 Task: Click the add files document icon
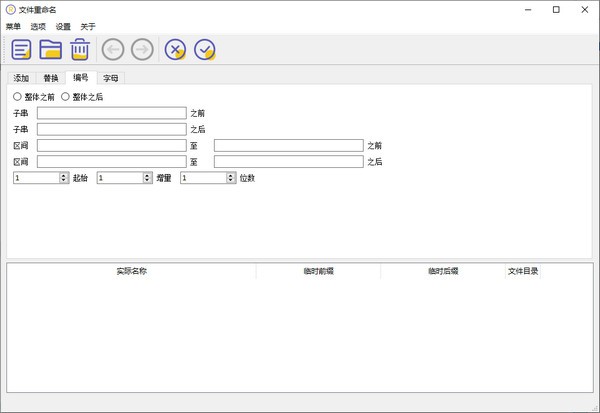pos(21,49)
